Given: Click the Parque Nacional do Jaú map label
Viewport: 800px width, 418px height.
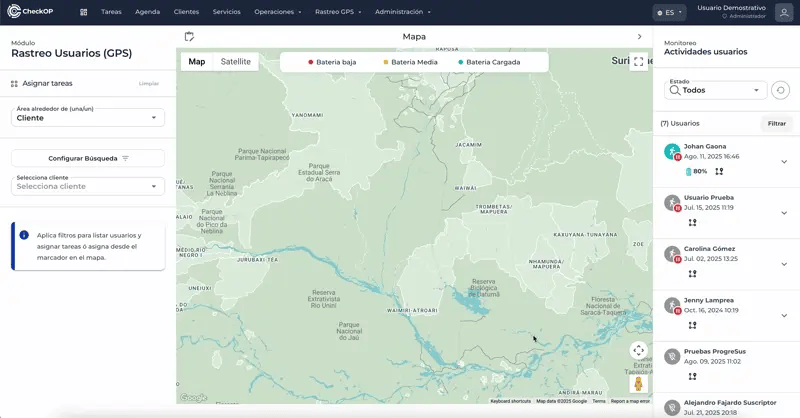Looking at the screenshot, I should [349, 331].
